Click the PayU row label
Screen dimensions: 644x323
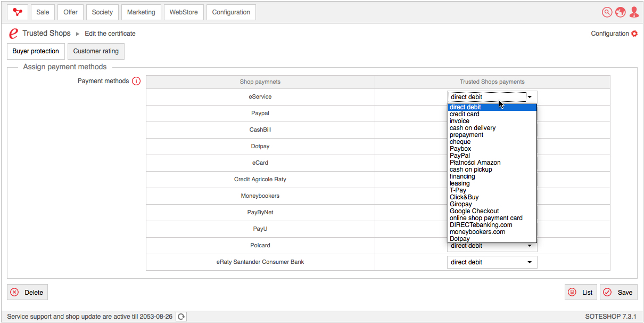(x=260, y=229)
